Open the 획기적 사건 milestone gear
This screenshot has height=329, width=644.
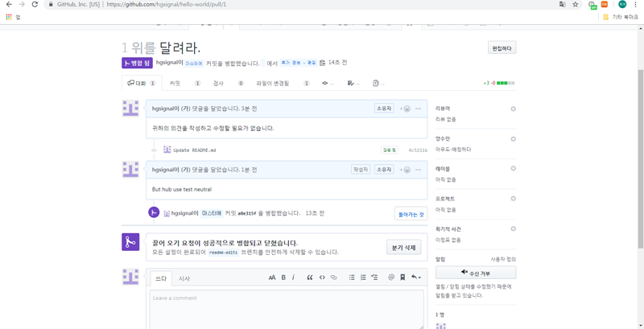513,228
